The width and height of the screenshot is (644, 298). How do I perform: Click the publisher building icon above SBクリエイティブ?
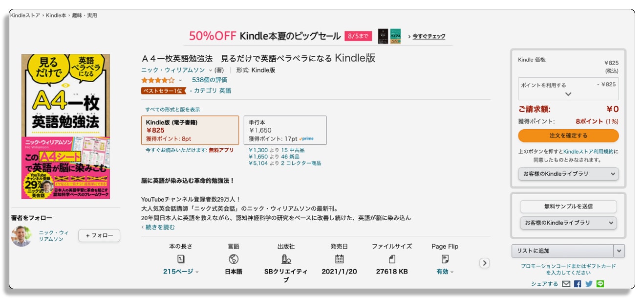286,259
